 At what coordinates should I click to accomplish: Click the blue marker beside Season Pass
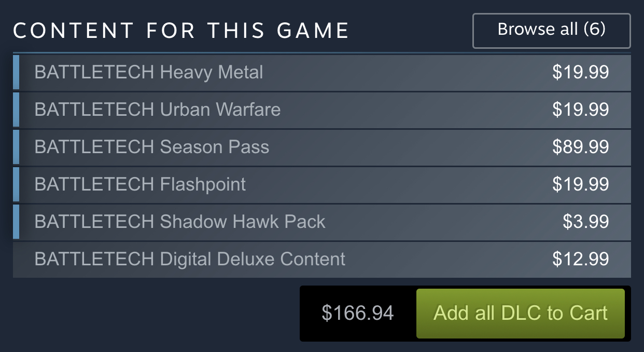click(x=16, y=147)
